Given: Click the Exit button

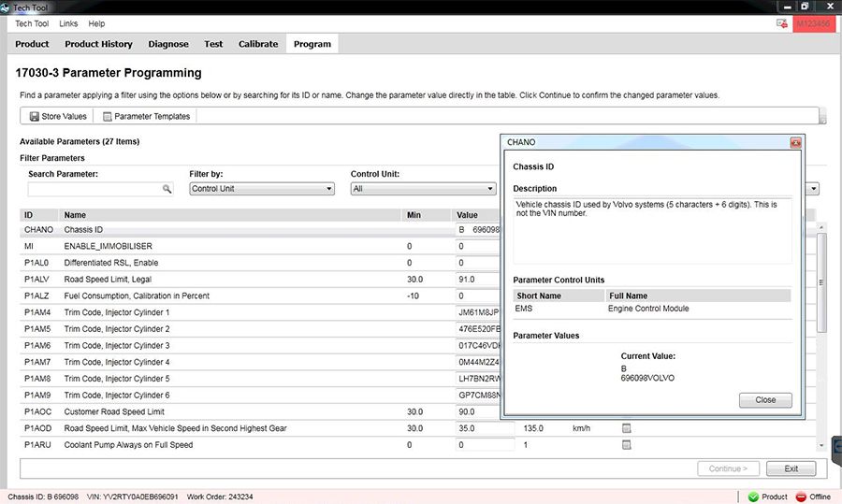Looking at the screenshot, I should click(791, 468).
